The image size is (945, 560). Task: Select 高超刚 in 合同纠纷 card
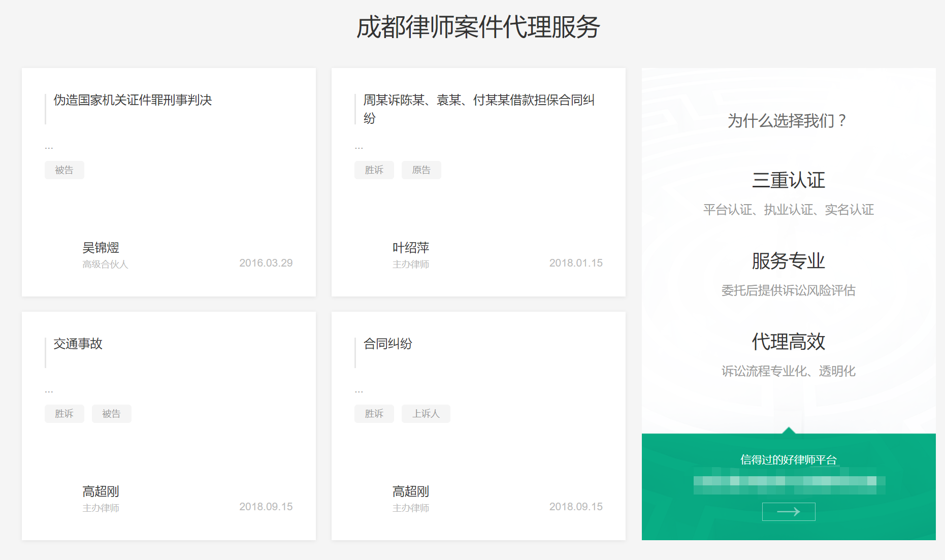pyautogui.click(x=411, y=491)
